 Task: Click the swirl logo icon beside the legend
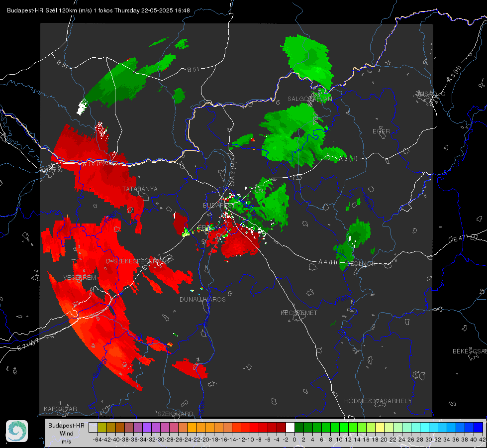pyautogui.click(x=17, y=431)
